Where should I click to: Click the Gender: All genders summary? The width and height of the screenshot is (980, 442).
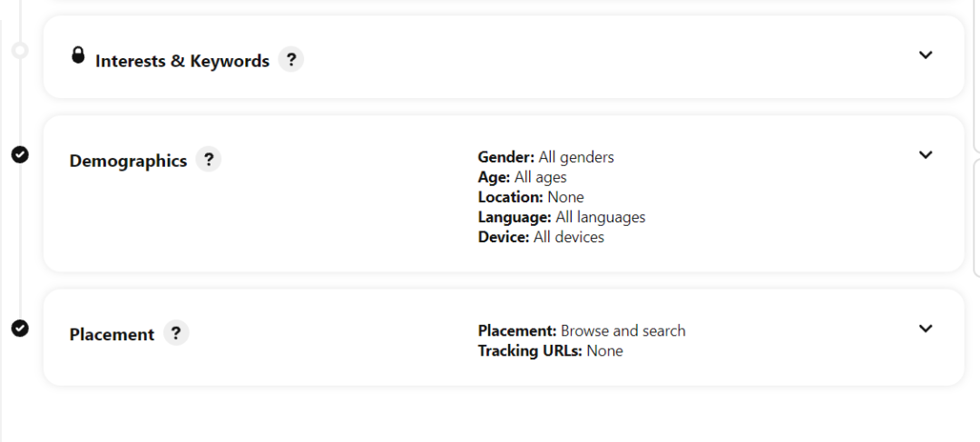(x=545, y=157)
